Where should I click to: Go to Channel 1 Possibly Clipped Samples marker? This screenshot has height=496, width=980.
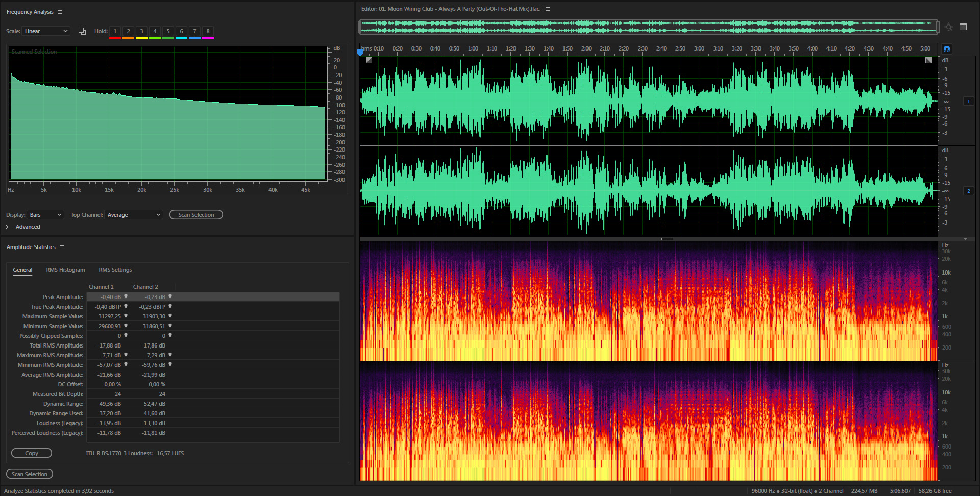click(126, 335)
